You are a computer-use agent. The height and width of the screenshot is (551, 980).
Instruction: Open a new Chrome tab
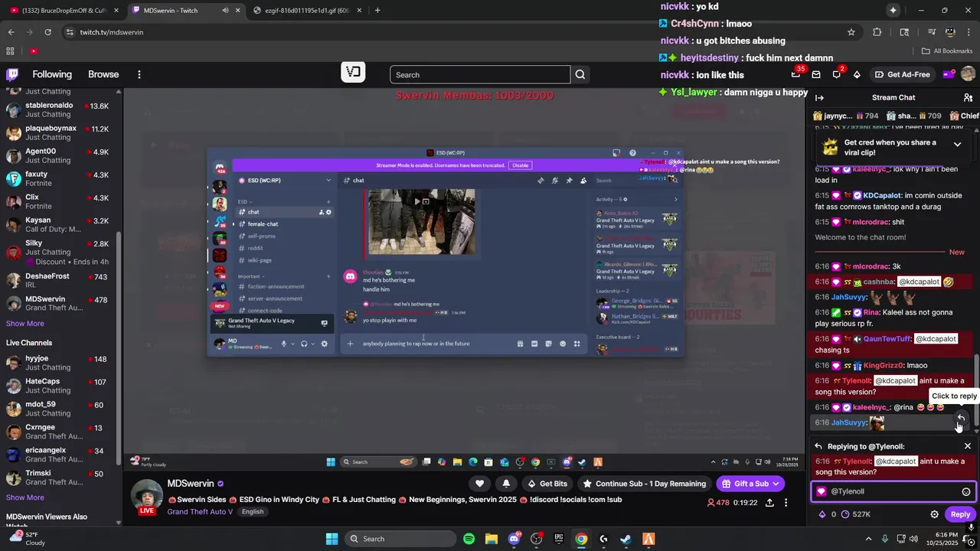[x=377, y=11]
